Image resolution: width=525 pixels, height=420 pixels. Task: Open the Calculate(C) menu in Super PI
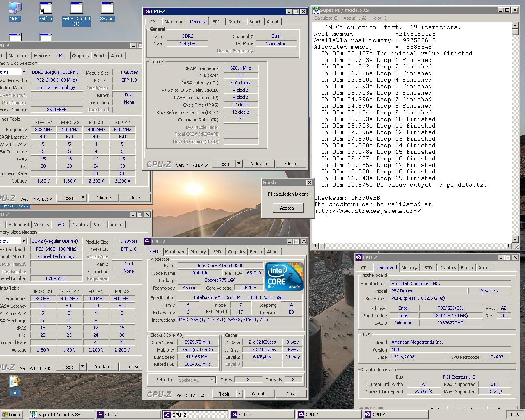click(x=326, y=18)
